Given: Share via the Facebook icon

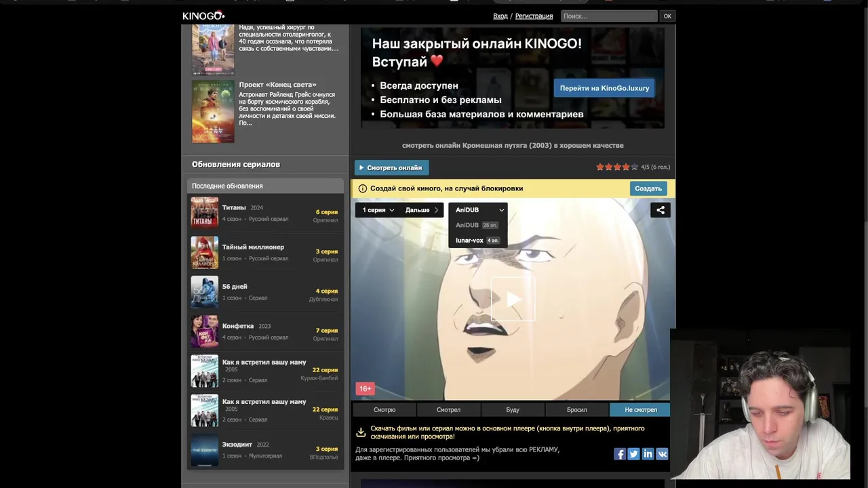Looking at the screenshot, I should point(620,454).
